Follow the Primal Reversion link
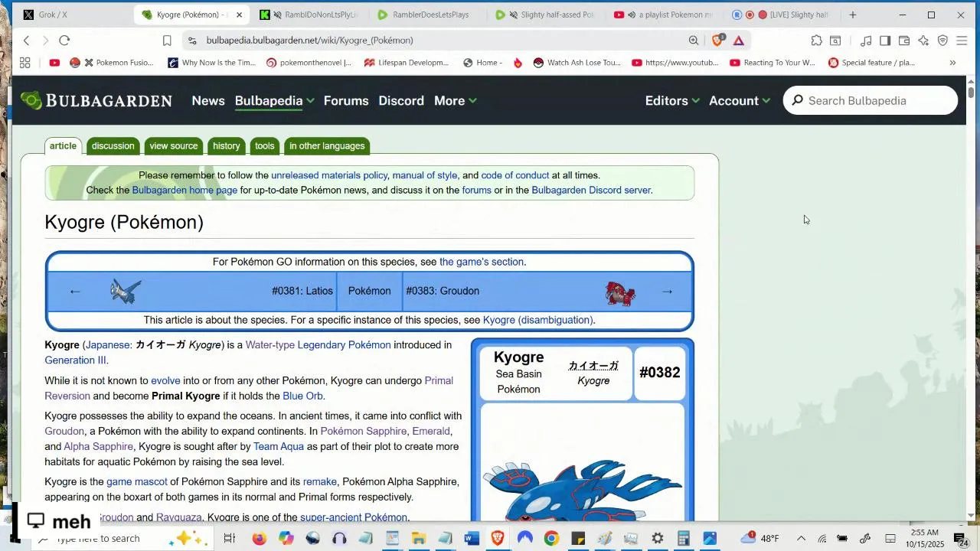The image size is (980, 551). [x=249, y=388]
